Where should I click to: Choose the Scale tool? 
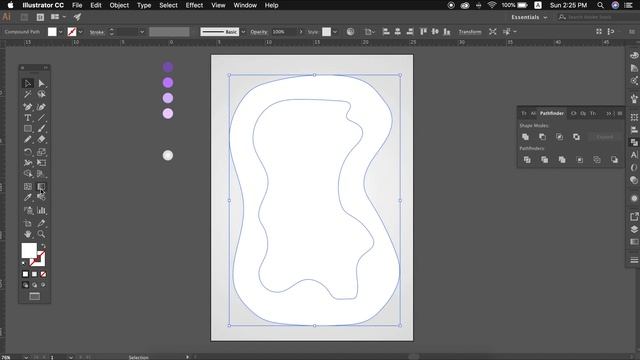[41, 152]
